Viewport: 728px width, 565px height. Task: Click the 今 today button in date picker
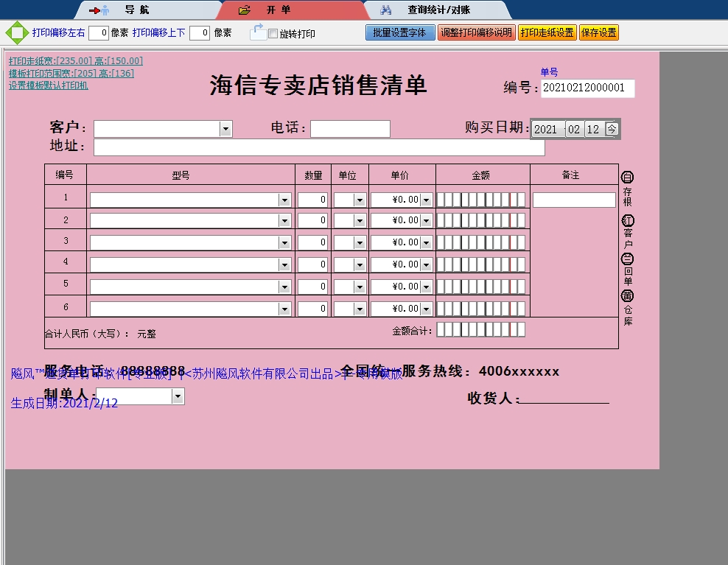tap(612, 129)
